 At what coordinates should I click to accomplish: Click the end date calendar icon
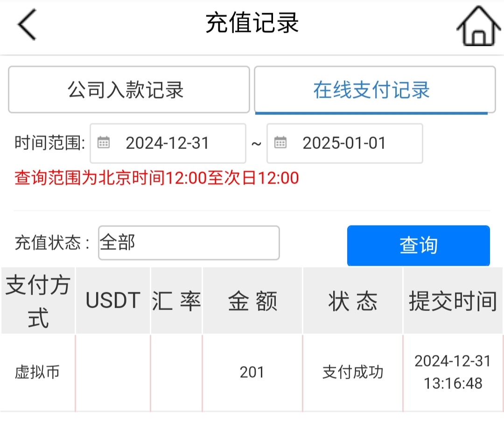[x=280, y=143]
